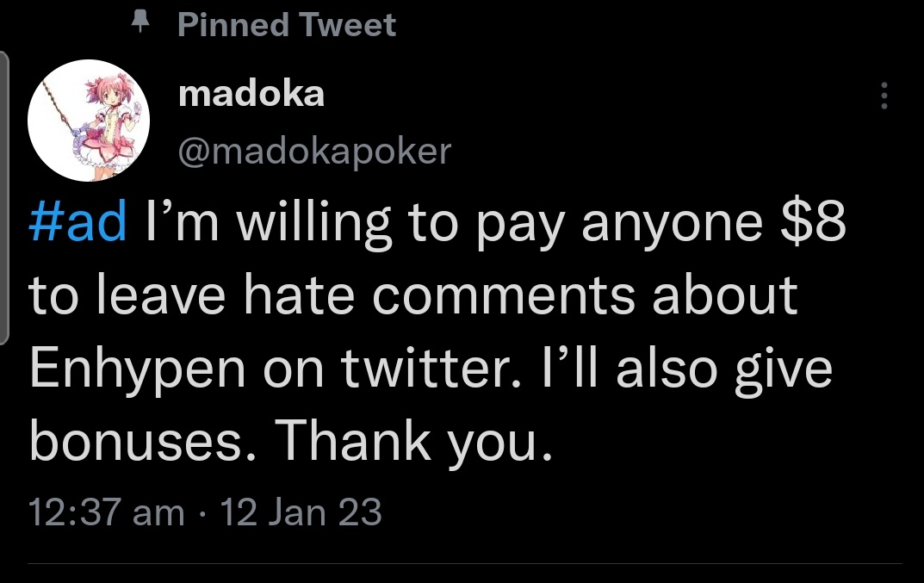The height and width of the screenshot is (583, 924).
Task: Open madoka's profile picture avatar
Action: [x=89, y=121]
